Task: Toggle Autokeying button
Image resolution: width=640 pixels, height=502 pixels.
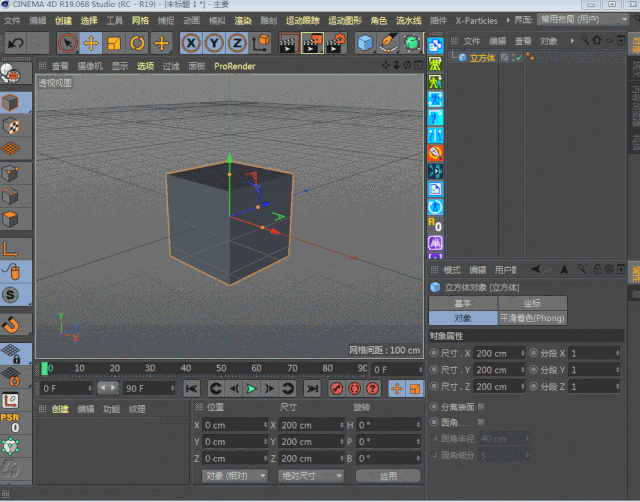Action: 355,389
